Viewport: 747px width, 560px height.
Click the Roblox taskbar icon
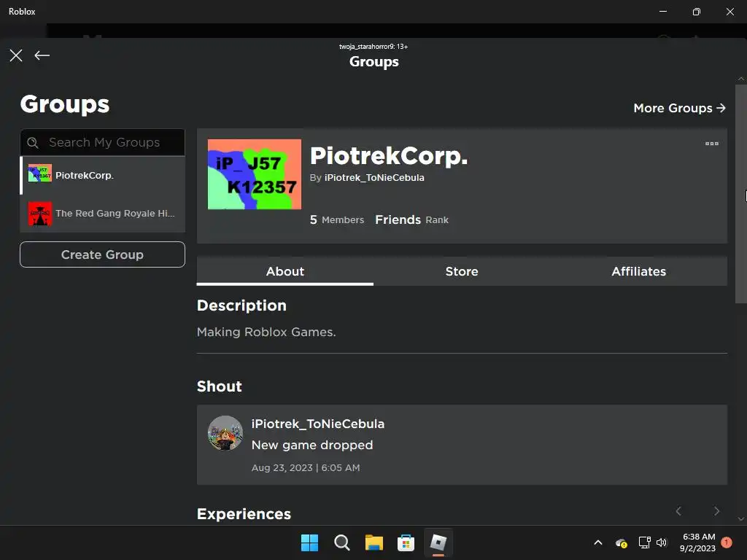coord(438,542)
